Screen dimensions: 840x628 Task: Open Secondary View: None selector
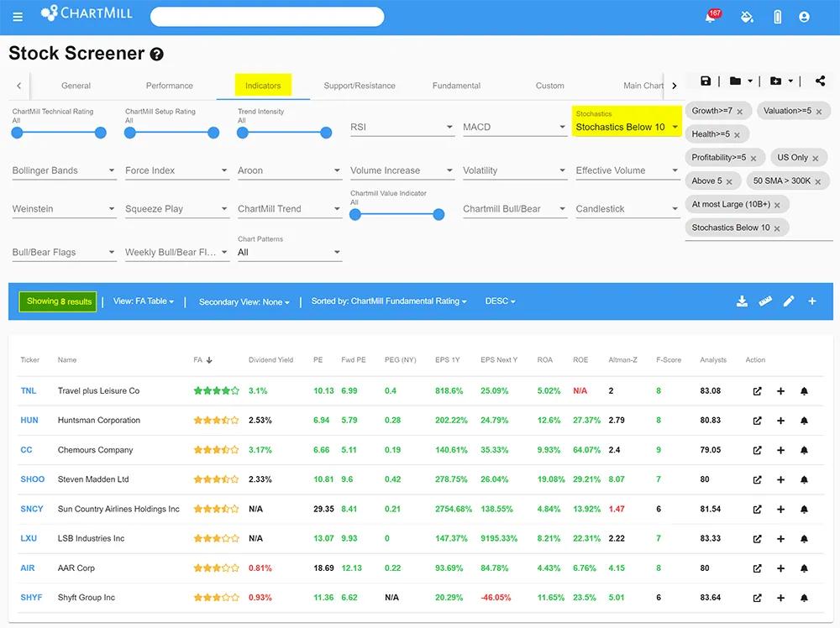click(x=244, y=302)
